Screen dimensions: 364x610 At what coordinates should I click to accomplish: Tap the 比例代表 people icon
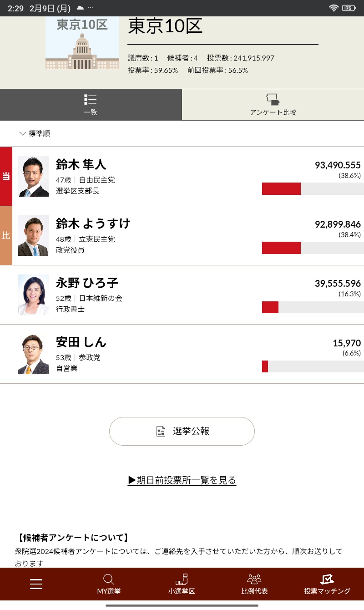[x=254, y=579]
